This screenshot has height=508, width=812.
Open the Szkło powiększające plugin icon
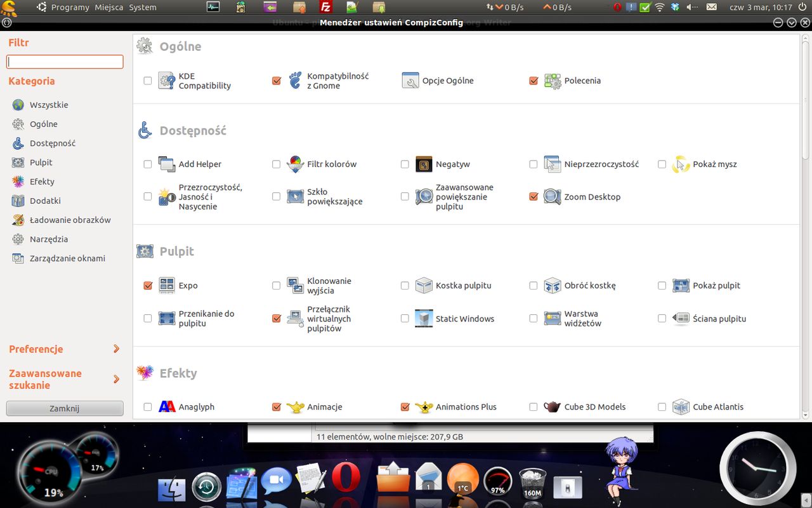click(296, 197)
